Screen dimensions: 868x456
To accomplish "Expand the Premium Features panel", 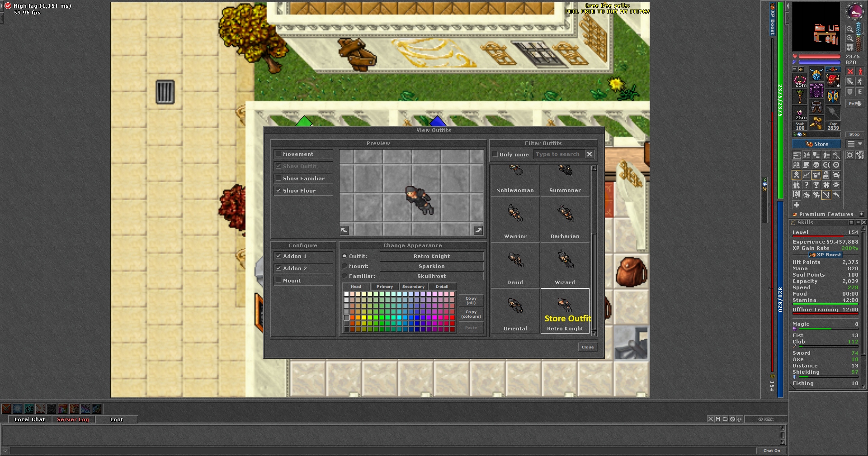I will pyautogui.click(x=861, y=214).
